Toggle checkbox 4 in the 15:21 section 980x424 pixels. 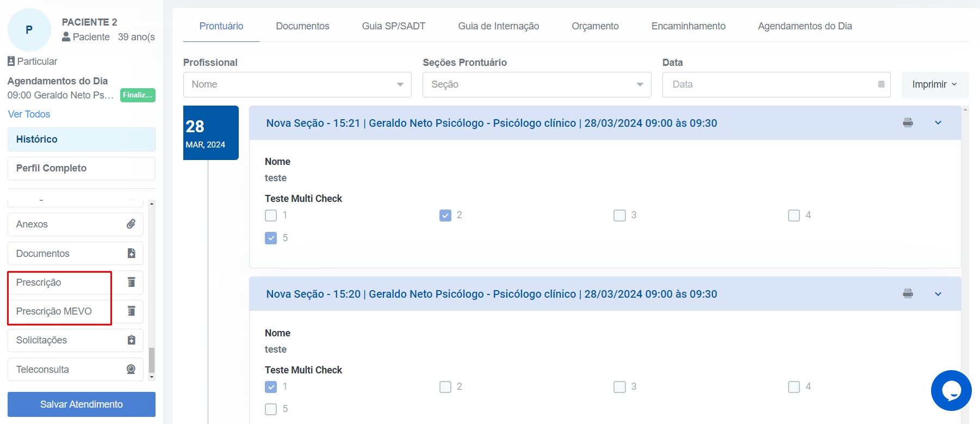[x=794, y=216]
